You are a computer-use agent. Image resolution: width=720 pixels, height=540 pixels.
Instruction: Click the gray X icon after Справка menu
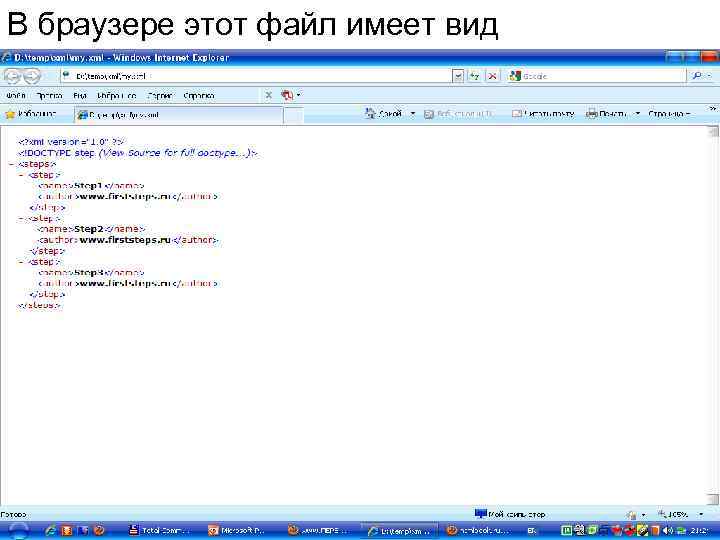tap(269, 95)
